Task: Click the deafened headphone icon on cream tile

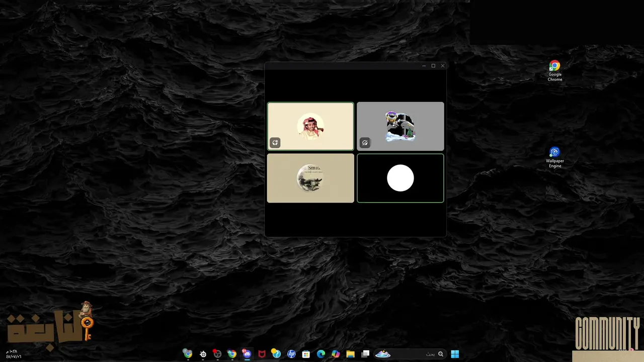Action: tap(275, 143)
